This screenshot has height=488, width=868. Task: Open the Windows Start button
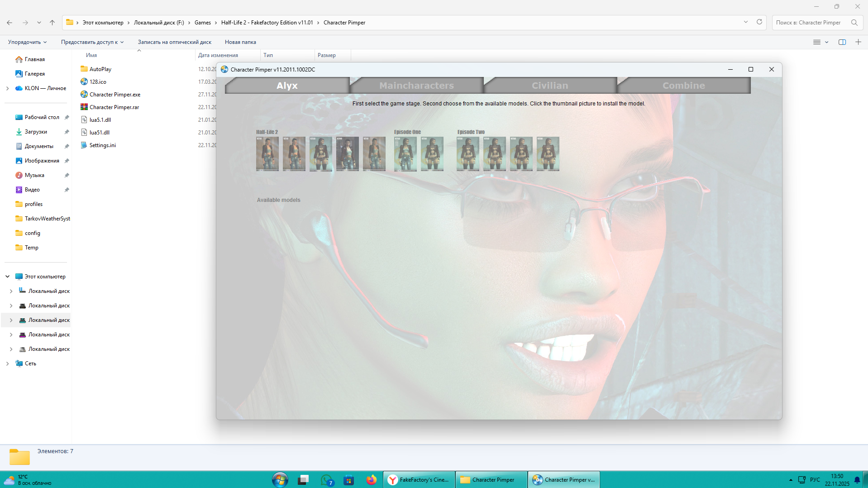point(280,480)
